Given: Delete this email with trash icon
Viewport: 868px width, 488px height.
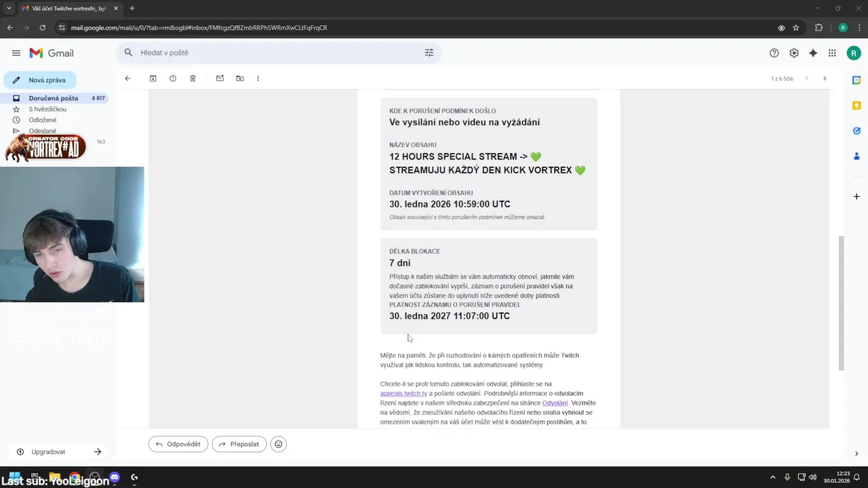Looking at the screenshot, I should pyautogui.click(x=193, y=79).
